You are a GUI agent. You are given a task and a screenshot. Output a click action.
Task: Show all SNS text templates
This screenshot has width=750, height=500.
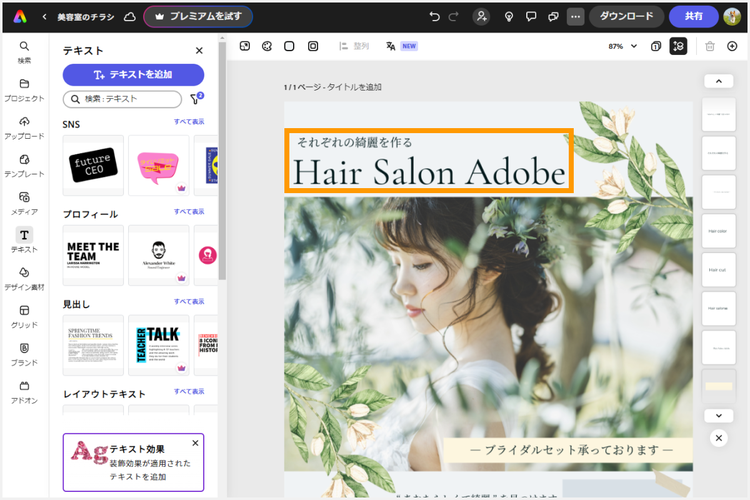(x=189, y=122)
